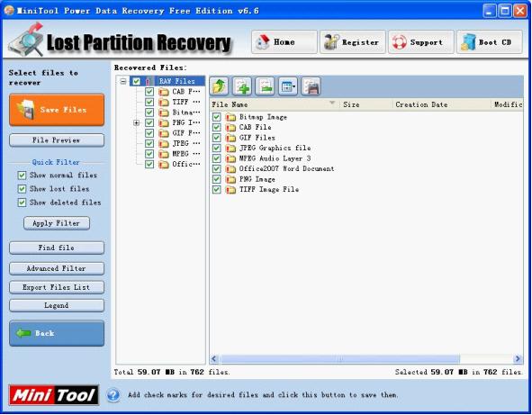Open the Find file dialog
532x415 pixels.
click(x=57, y=248)
